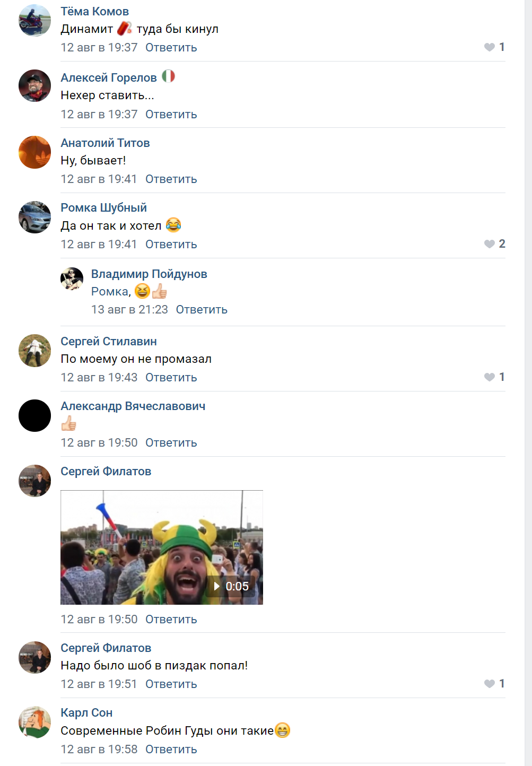Tap the heart next to 'Надо было шоб' comment
The height and width of the screenshot is (766, 532).
coord(490,684)
